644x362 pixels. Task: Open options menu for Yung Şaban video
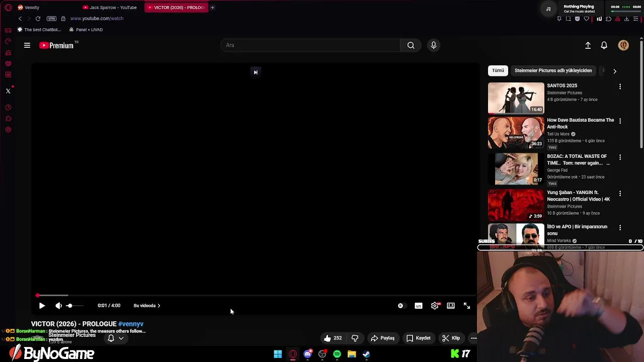click(x=620, y=194)
